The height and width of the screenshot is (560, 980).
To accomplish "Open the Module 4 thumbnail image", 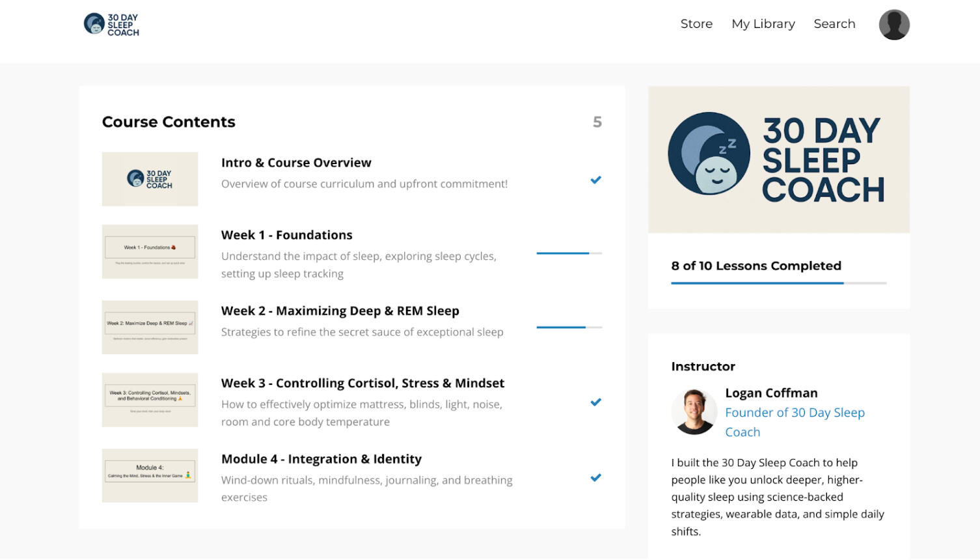I will click(x=150, y=475).
